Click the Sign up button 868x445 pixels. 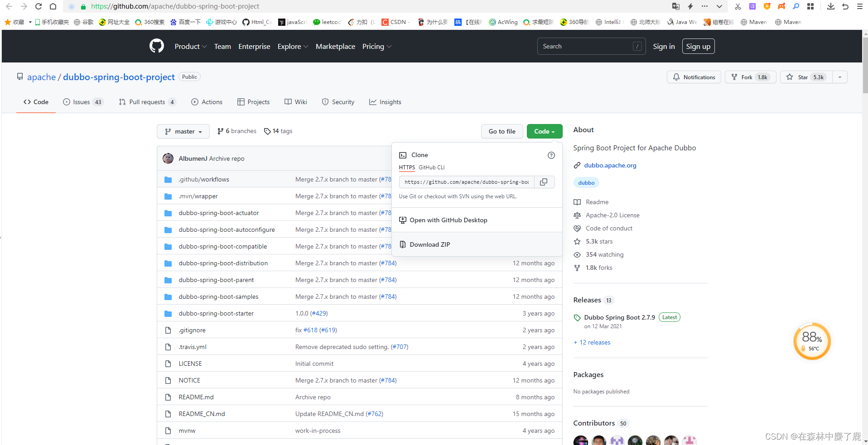[698, 46]
